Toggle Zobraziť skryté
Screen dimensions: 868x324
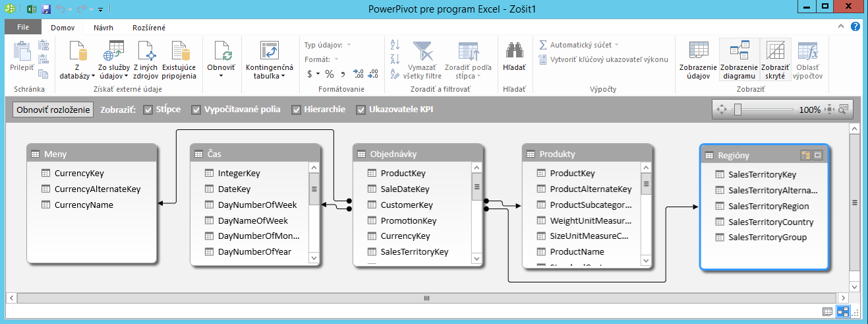tap(775, 60)
